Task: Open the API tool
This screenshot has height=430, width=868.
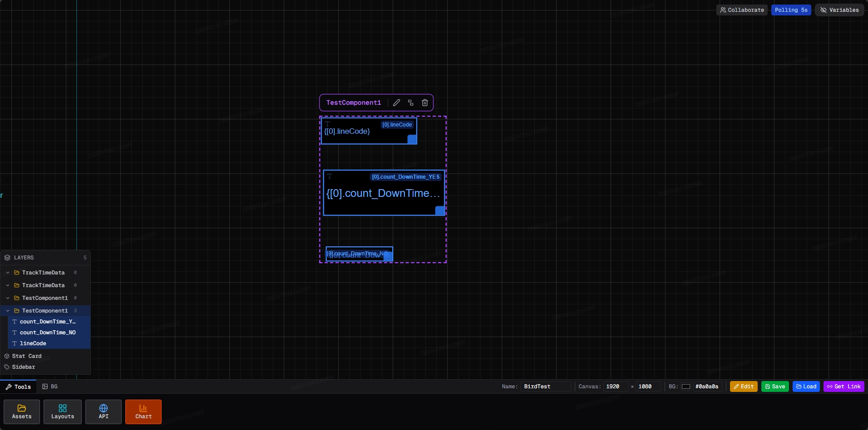Action: coord(104,412)
